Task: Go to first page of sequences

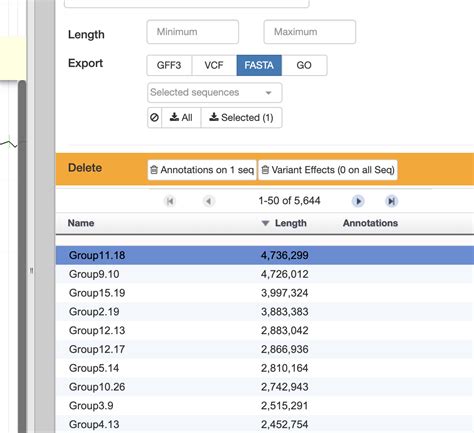Action: [x=170, y=201]
